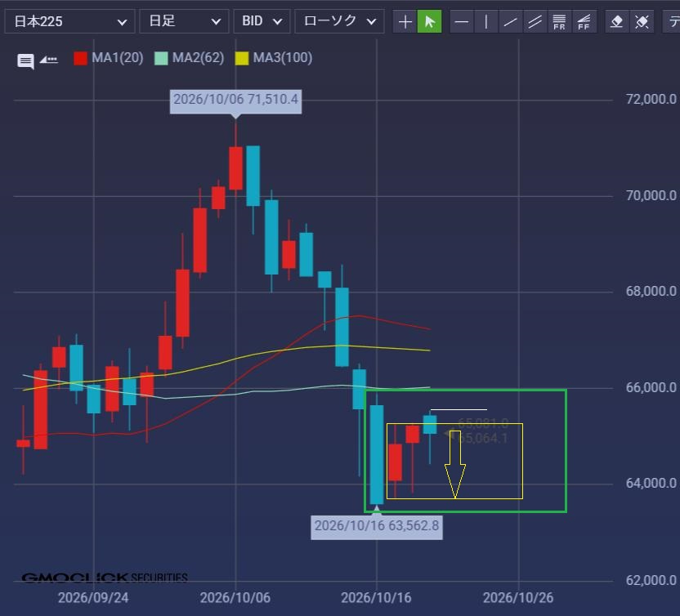This screenshot has width=680, height=616.
Task: Click the 72,000.0 price axis label
Action: click(651, 100)
